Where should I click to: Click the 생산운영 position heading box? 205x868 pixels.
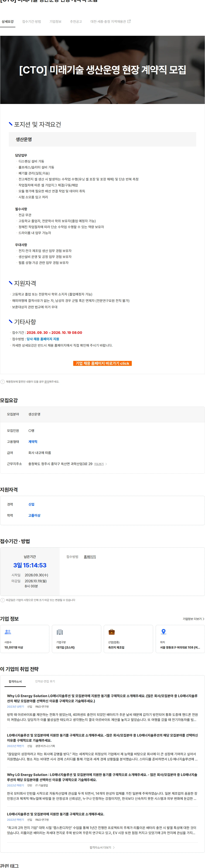click(102, 139)
